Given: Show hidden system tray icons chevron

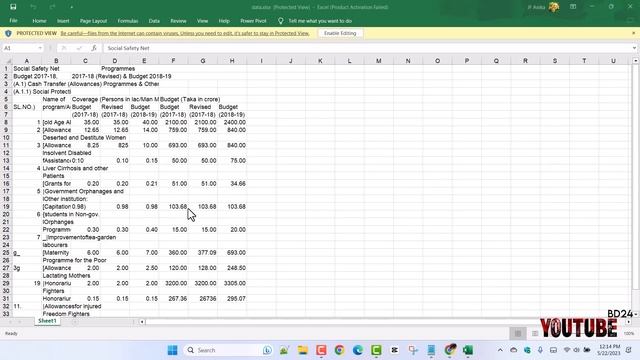Looking at the screenshot, I should [x=500, y=350].
